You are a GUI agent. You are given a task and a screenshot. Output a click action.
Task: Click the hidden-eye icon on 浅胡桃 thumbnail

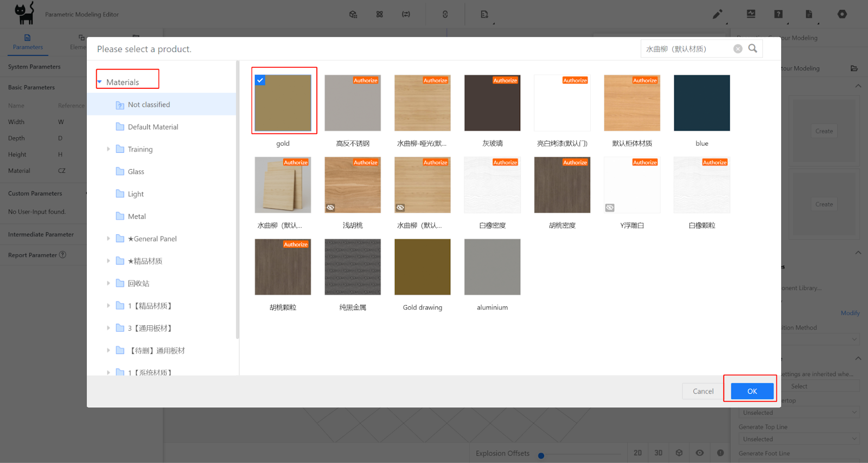pyautogui.click(x=330, y=208)
